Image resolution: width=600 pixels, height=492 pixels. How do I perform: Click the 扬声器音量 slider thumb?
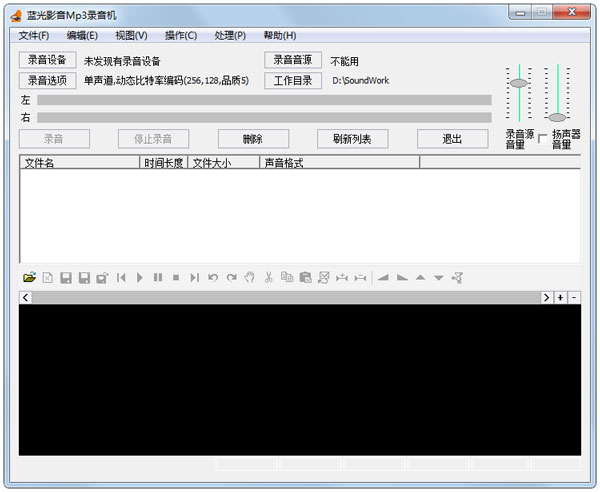557,117
